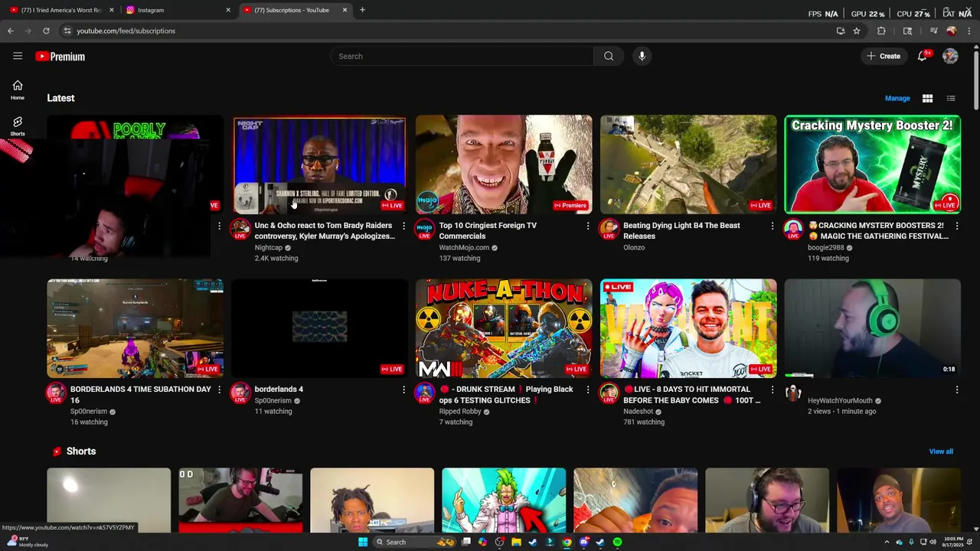The height and width of the screenshot is (551, 980).
Task: Go to Home in the sidebar
Action: click(x=18, y=90)
